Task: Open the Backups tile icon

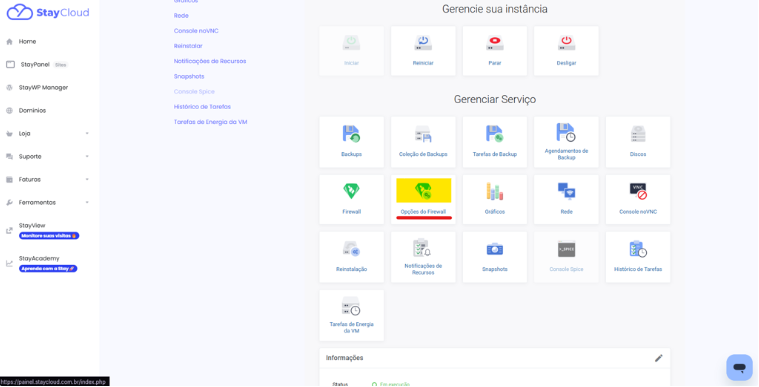Action: coord(351,134)
